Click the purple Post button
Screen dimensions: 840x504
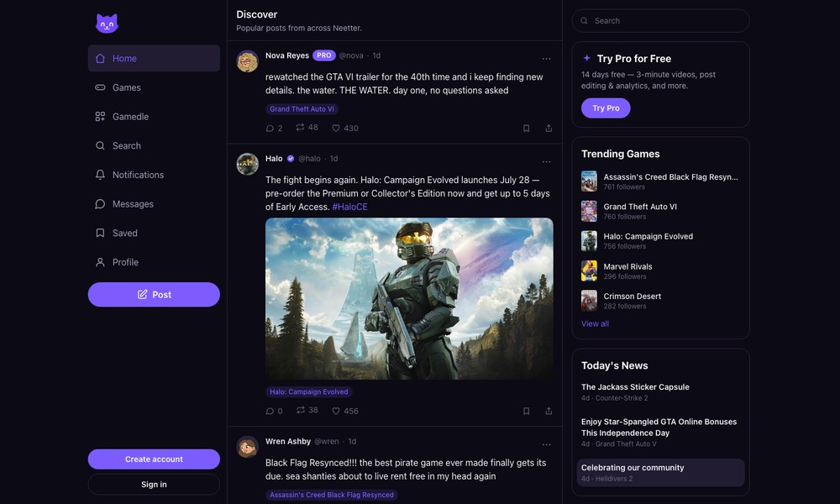[x=154, y=295]
